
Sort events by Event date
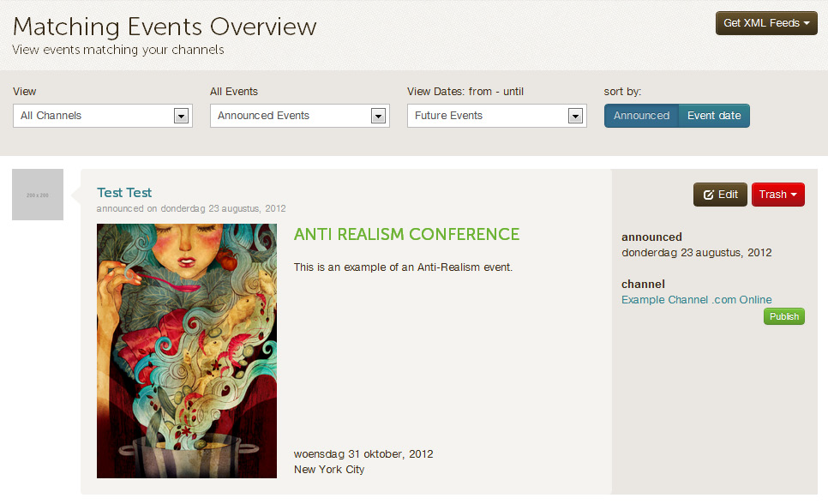pyautogui.click(x=714, y=116)
